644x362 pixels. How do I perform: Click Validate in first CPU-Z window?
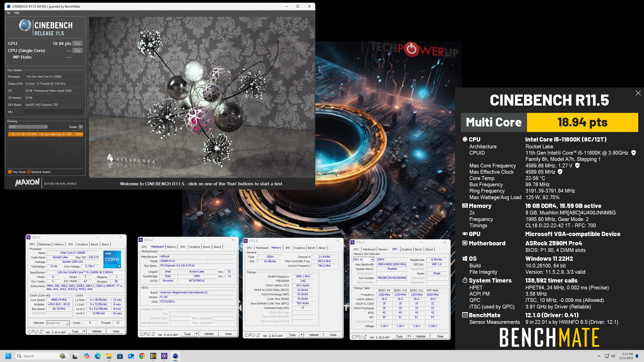point(97,331)
